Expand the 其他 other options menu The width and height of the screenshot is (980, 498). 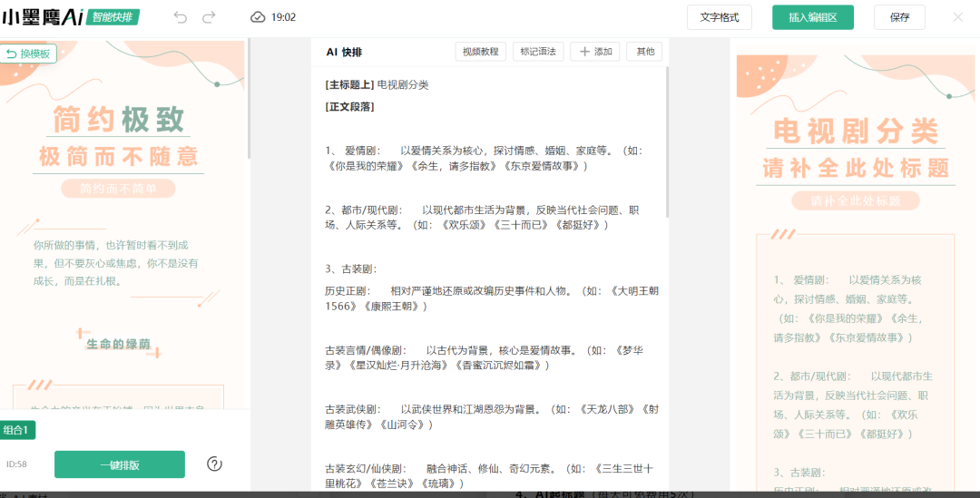click(644, 52)
